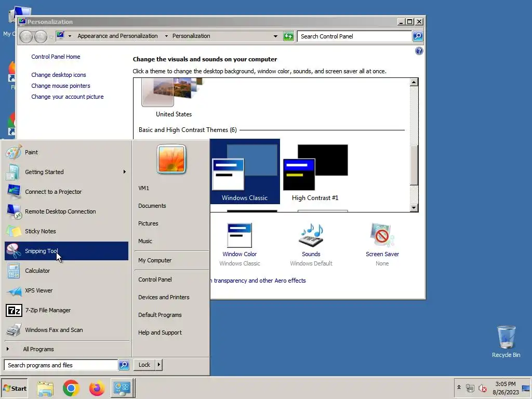Launch Firefox from the taskbar
The image size is (532, 399).
97,388
